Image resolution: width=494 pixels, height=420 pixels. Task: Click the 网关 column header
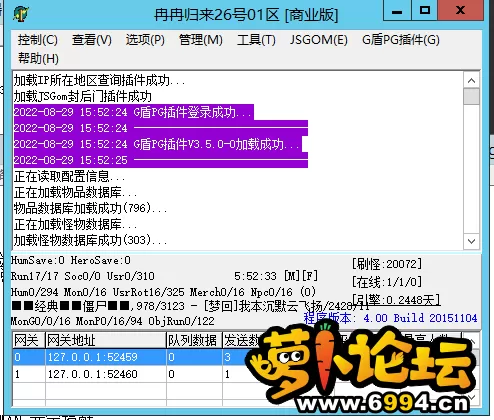[28, 340]
